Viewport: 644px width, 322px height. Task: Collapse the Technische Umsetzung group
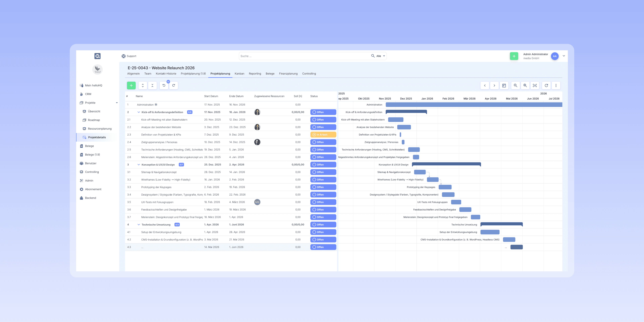point(139,225)
